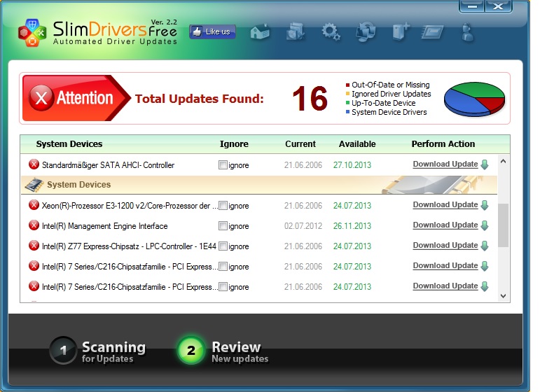Image resolution: width=554 pixels, height=392 pixels.
Task: Click green download arrow for Xeon(R)-Prozessor
Action: (x=485, y=205)
